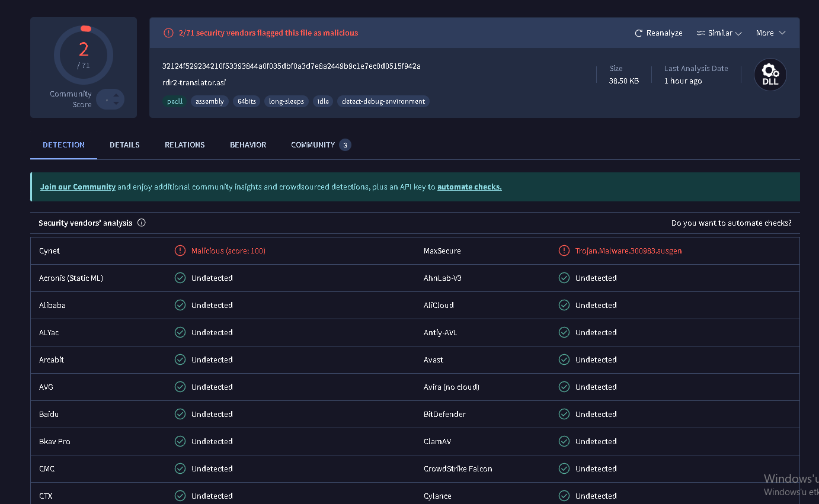Viewport: 819px width, 504px height.
Task: Click the Arcabit status check icon
Action: click(180, 359)
